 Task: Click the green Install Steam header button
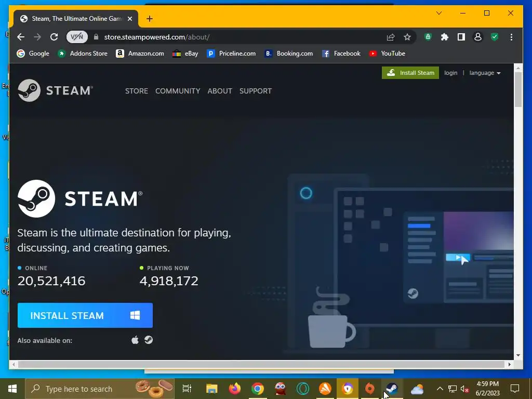click(410, 73)
